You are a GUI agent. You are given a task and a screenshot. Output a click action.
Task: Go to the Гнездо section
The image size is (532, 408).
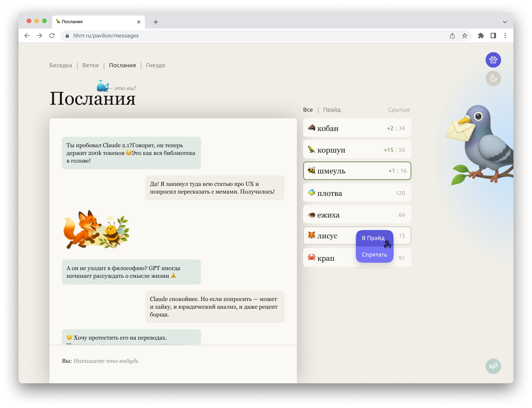coord(155,65)
